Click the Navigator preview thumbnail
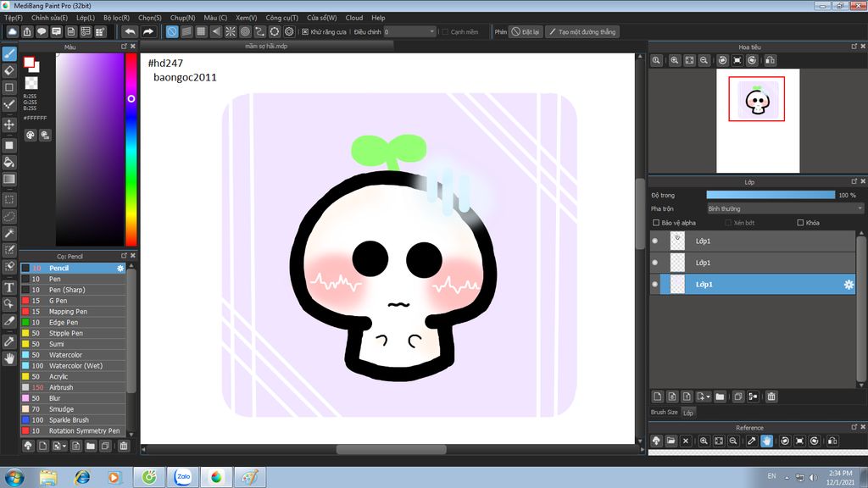This screenshot has height=488, width=868. point(758,120)
